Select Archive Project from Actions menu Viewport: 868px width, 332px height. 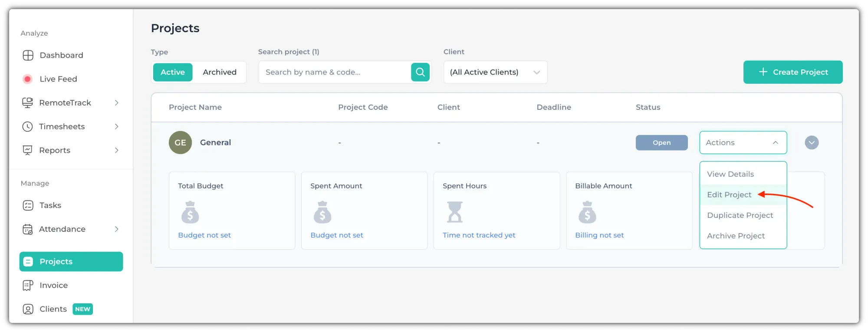point(736,236)
